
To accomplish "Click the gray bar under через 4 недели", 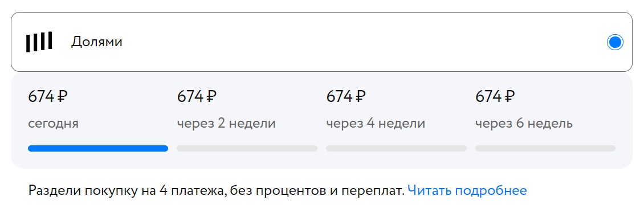I will click(396, 148).
